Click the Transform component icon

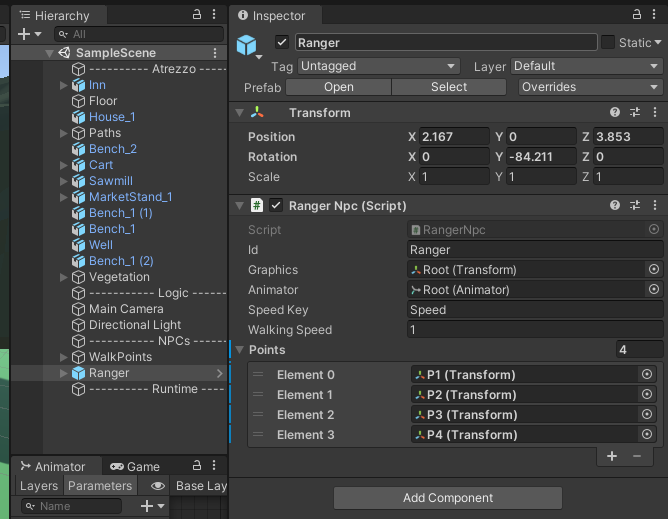coord(257,112)
